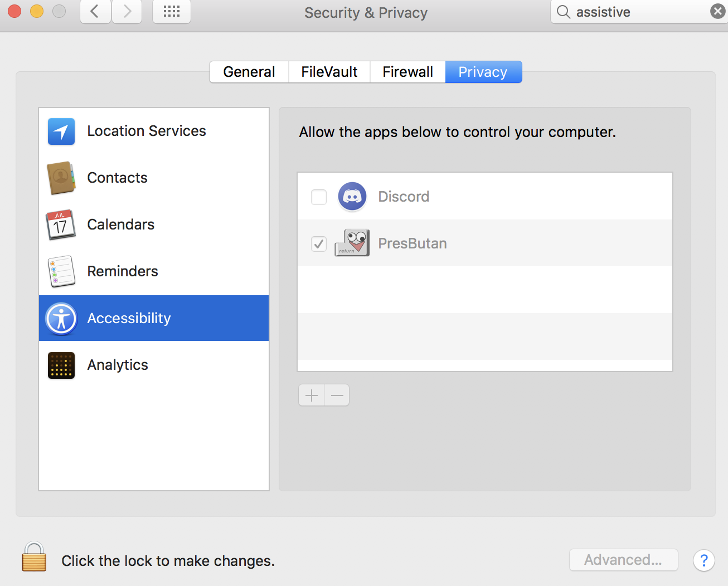Uncheck the PresButan checkbox
The width and height of the screenshot is (728, 586).
(x=319, y=244)
